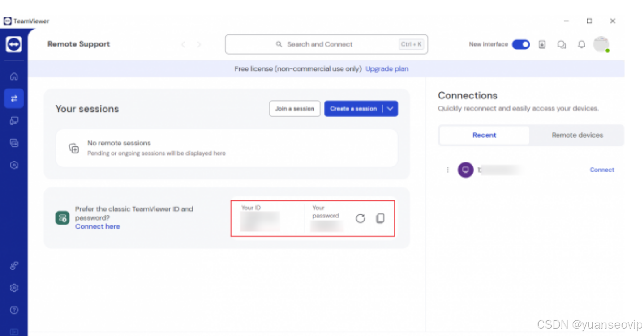Click the Connections heading
Image resolution: width=644 pixels, height=336 pixels.
[468, 95]
